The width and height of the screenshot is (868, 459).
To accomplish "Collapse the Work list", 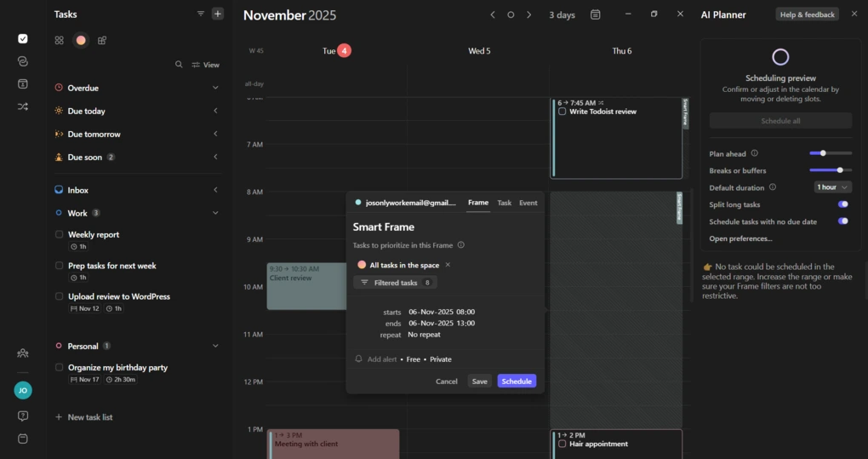I will [215, 213].
